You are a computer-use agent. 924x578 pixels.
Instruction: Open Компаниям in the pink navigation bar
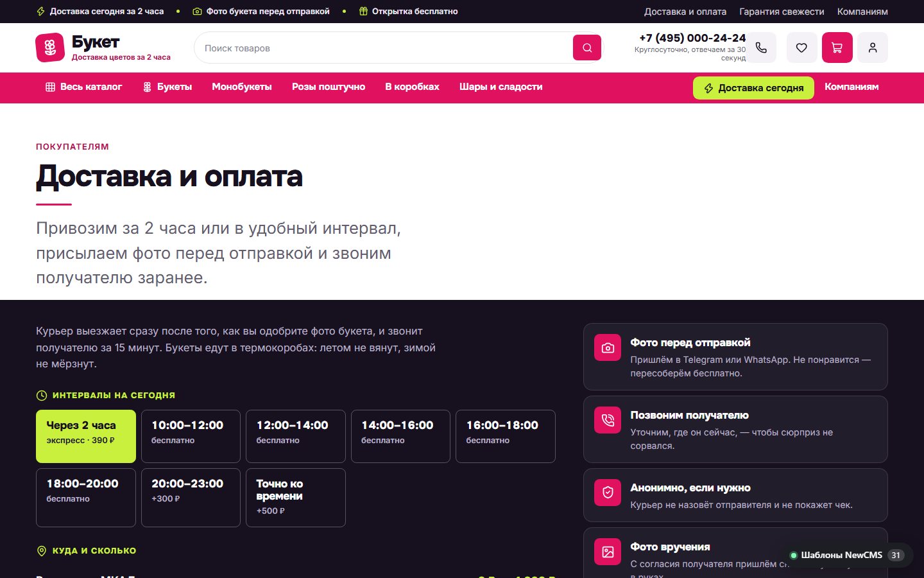pyautogui.click(x=851, y=87)
